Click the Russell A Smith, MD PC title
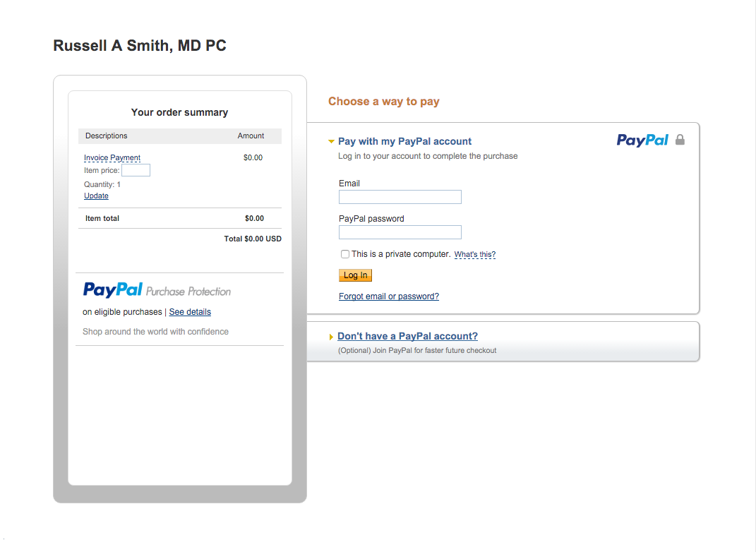This screenshot has height=552, width=756. 140,45
